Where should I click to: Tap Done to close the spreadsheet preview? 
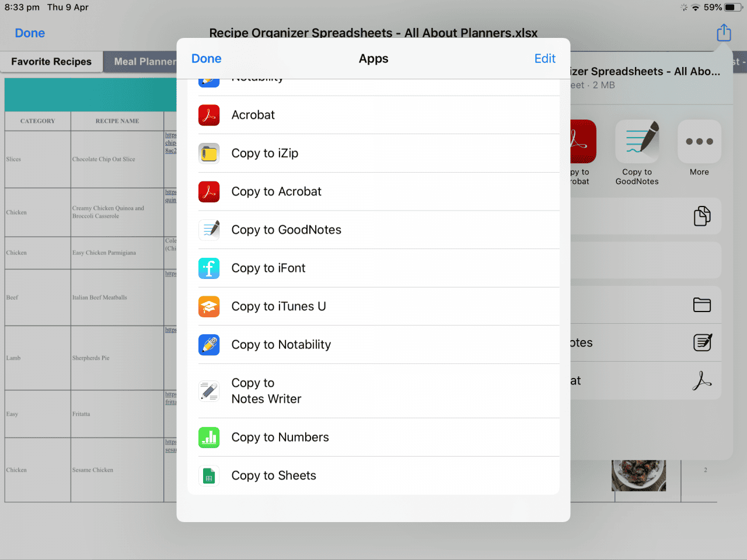29,33
